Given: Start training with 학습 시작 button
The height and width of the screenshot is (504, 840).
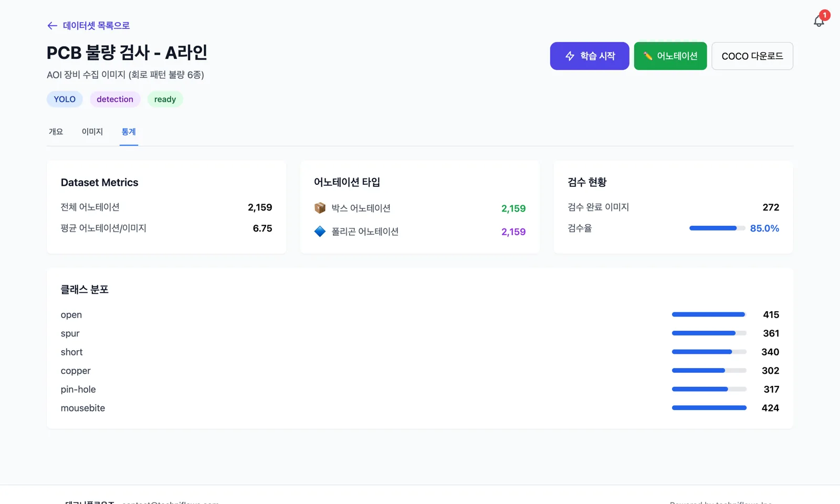Looking at the screenshot, I should [590, 56].
